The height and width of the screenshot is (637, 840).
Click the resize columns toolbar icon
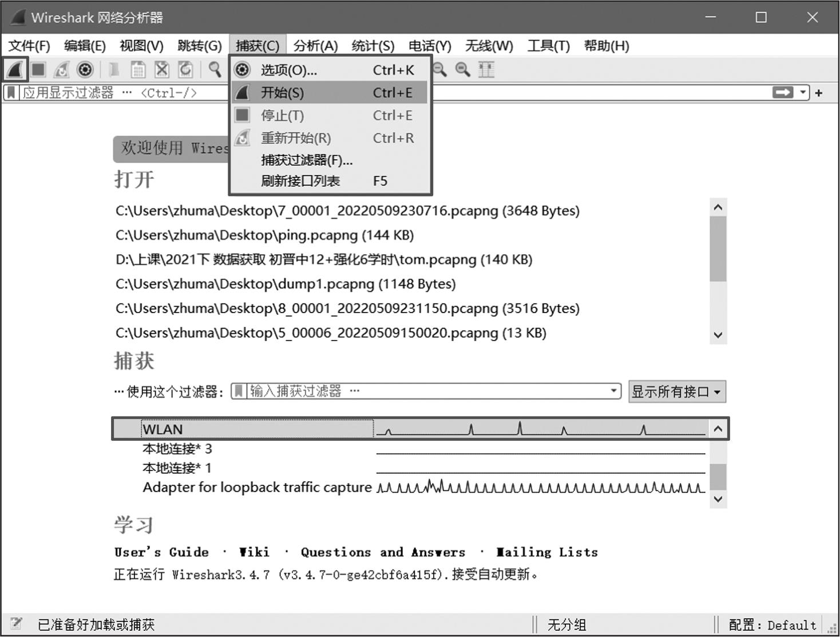pyautogui.click(x=486, y=70)
